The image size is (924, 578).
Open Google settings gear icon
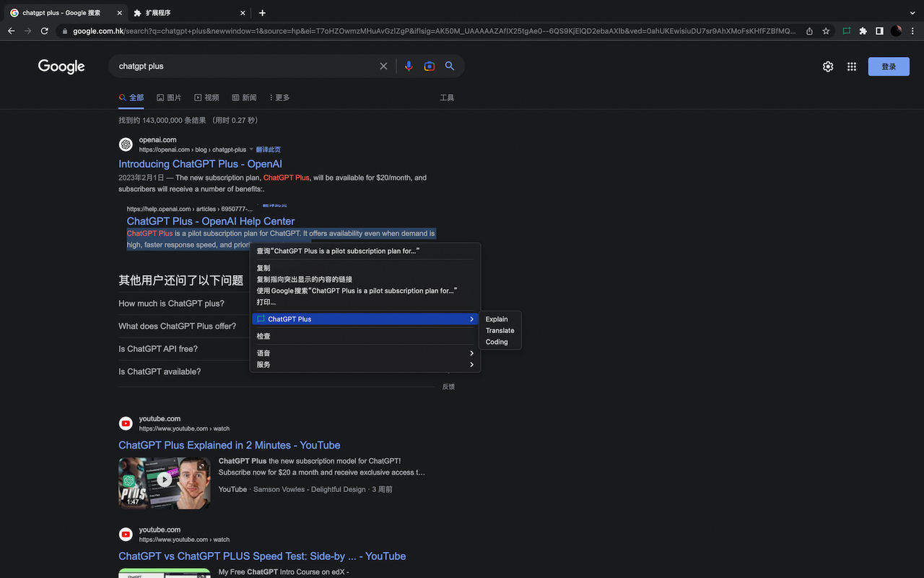click(x=828, y=66)
